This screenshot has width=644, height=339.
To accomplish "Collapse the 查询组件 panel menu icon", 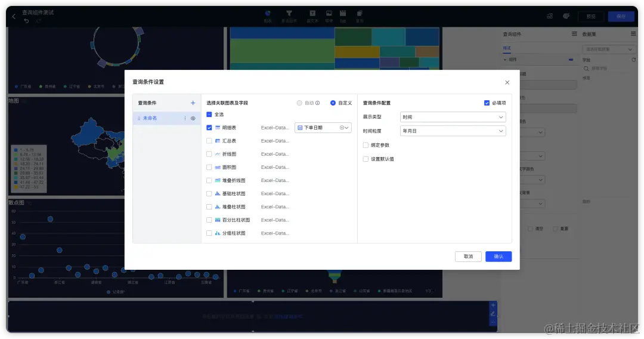I will point(574,34).
